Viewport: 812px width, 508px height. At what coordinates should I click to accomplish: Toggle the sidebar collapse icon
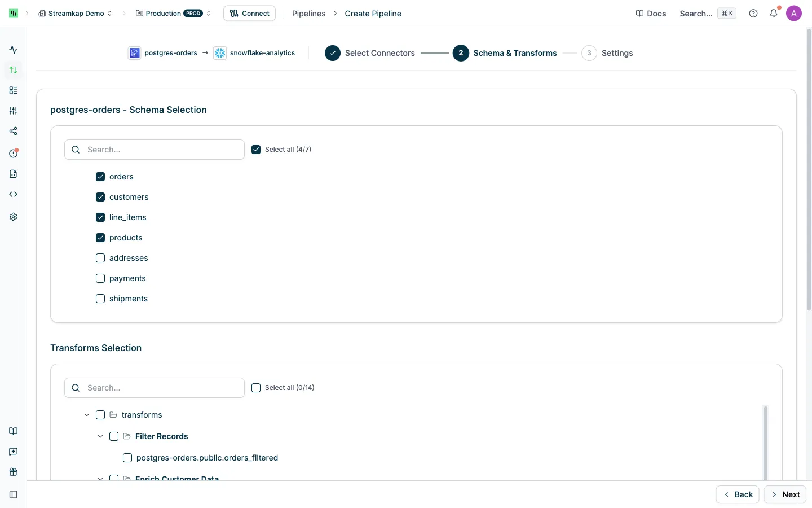click(x=14, y=494)
